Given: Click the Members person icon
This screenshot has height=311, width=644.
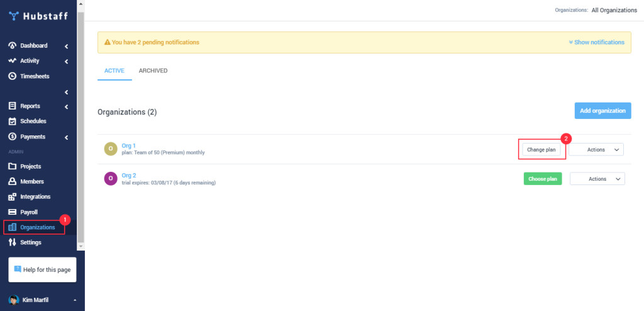Looking at the screenshot, I should click(x=13, y=181).
